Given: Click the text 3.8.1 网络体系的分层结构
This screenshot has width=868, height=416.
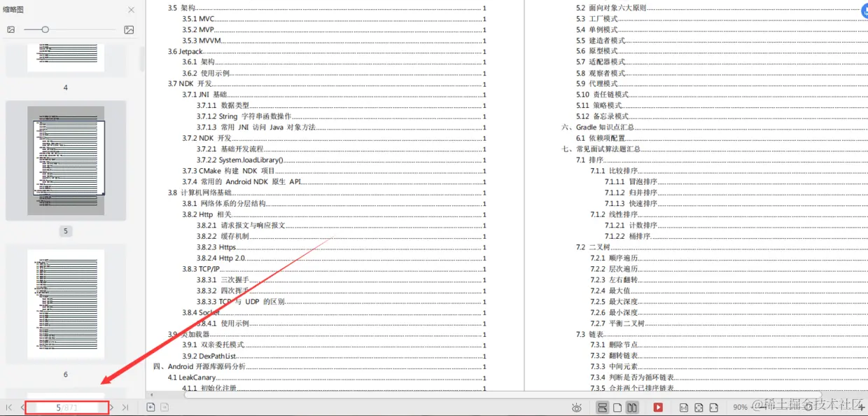Looking at the screenshot, I should point(224,204).
